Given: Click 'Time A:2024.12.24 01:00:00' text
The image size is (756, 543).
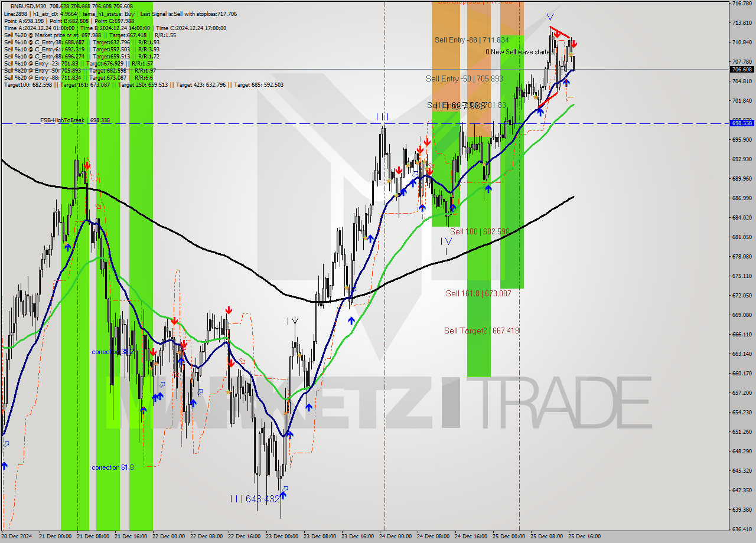Looking at the screenshot, I should (x=39, y=28).
